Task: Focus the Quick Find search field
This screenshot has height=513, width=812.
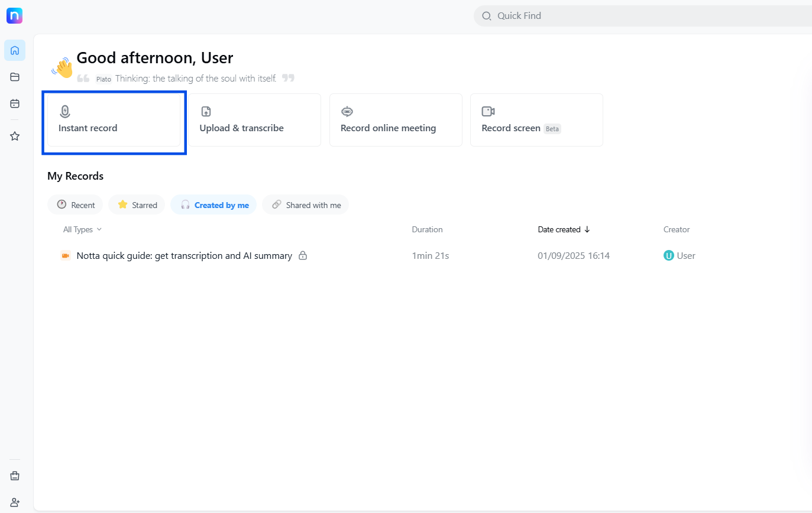Action: click(643, 16)
